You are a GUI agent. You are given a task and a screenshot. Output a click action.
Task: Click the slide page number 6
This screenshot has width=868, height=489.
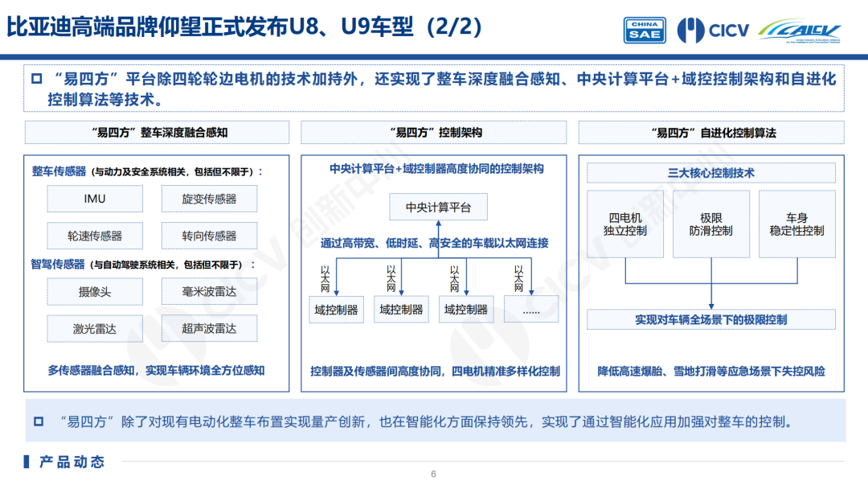[x=433, y=474]
